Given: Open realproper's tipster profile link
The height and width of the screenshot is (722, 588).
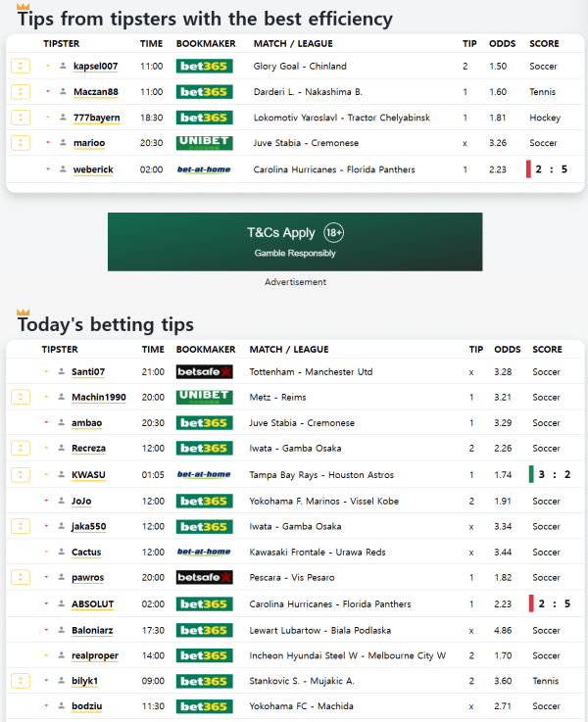Looking at the screenshot, I should pyautogui.click(x=96, y=655).
